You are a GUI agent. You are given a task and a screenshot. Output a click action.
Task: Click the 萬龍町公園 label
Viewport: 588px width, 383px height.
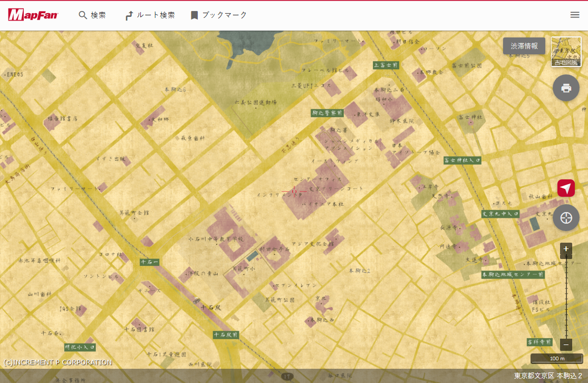(x=279, y=300)
